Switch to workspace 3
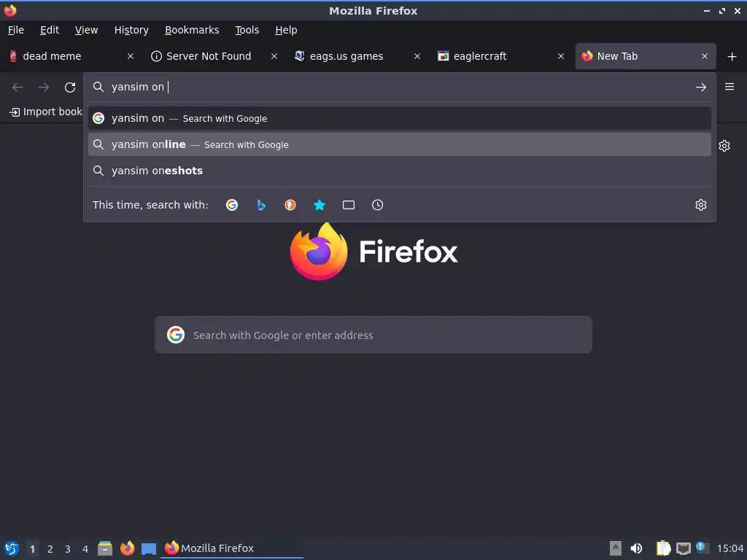The height and width of the screenshot is (560, 747). click(68, 549)
